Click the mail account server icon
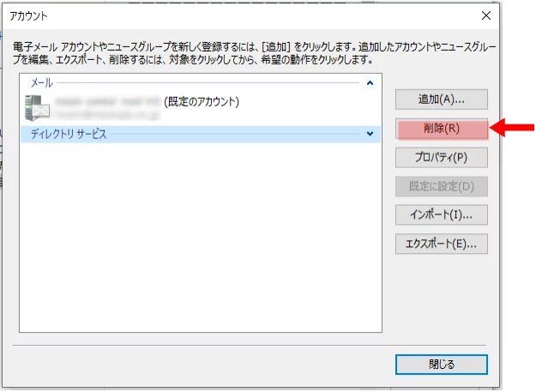The image size is (548, 392). tap(38, 106)
